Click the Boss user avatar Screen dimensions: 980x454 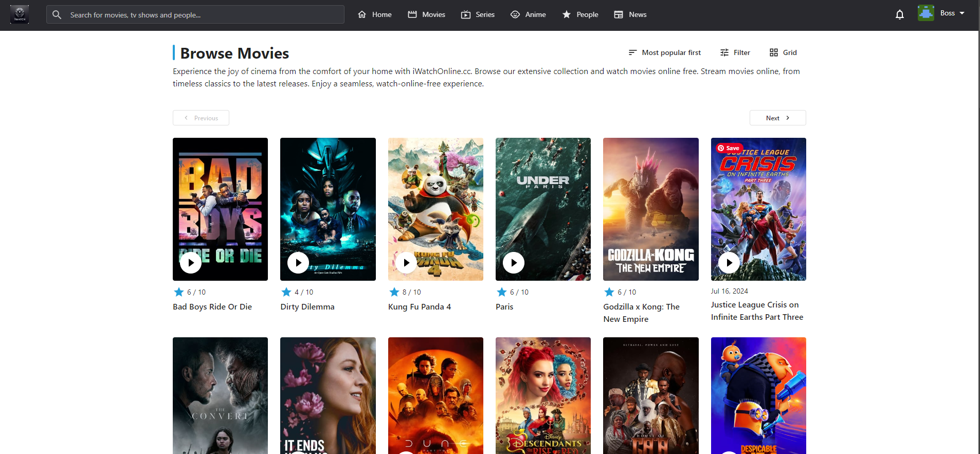point(926,13)
